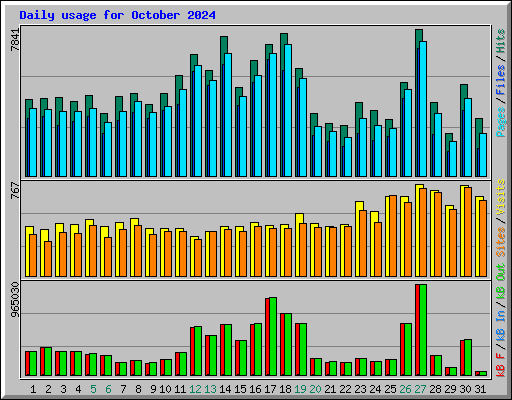This screenshot has width=512, height=400.
Task: Click the red kB bar for day 12
Action: pos(192,351)
